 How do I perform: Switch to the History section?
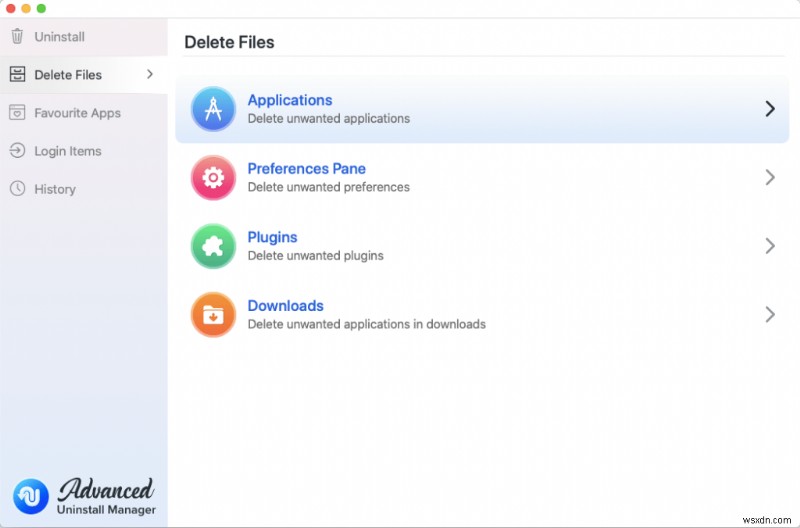(x=54, y=189)
